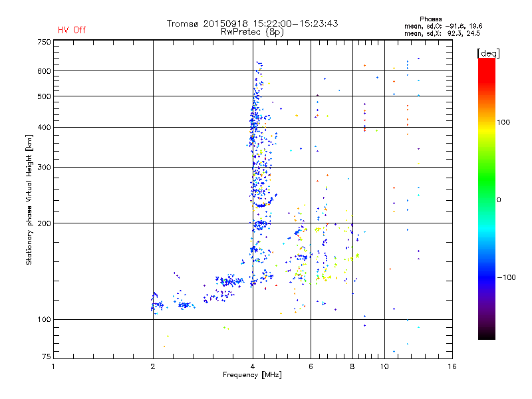The width and height of the screenshot is (532, 399).
Task: Click the y-axis label '500'
Action: 44,96
